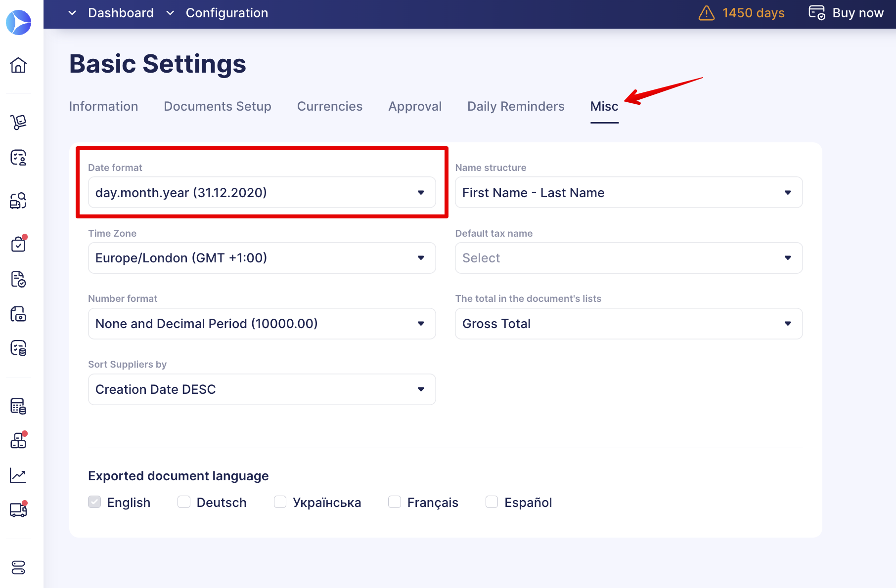Open the Home dashboard icon
The image size is (896, 588).
point(18,65)
